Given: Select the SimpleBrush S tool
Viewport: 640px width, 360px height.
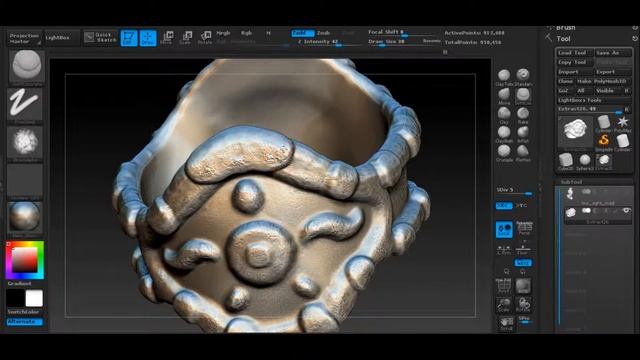Looking at the screenshot, I should (x=604, y=142).
